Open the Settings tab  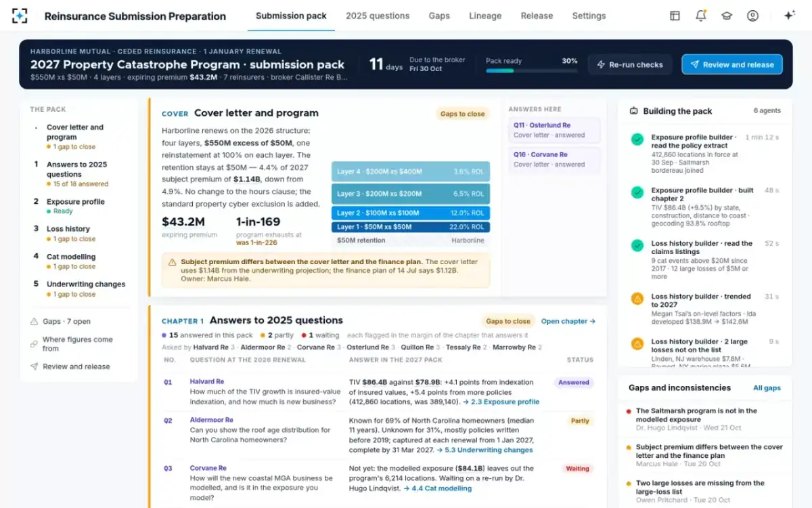click(589, 16)
